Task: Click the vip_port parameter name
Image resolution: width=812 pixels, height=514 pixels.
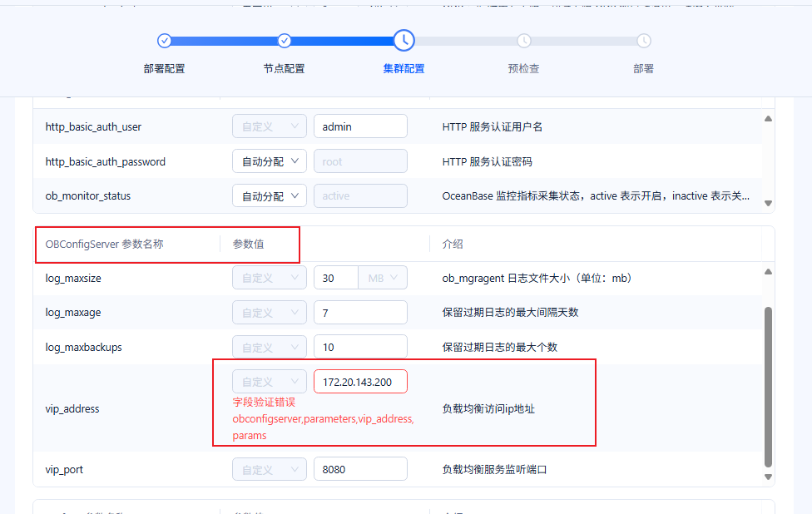Action: click(64, 469)
